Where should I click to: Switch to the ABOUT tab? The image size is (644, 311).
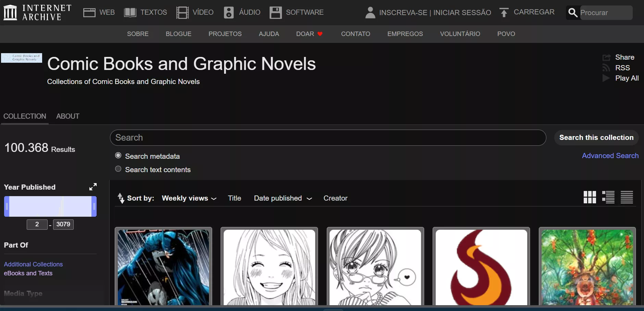click(67, 116)
